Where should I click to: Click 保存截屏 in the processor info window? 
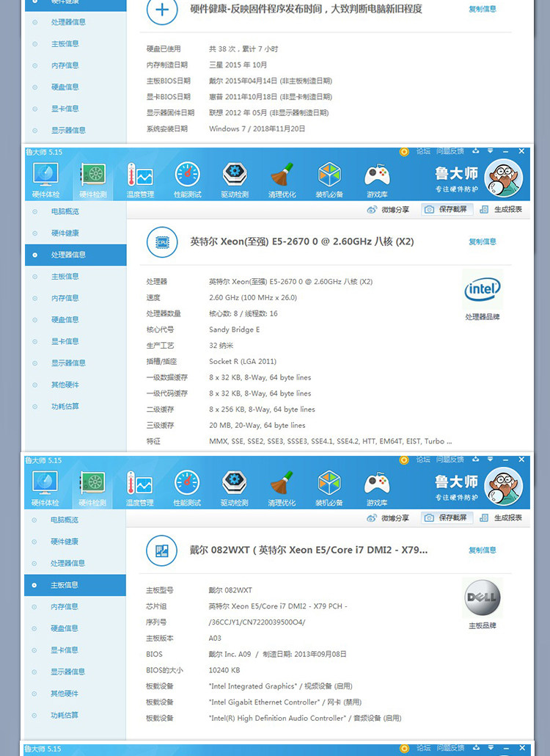click(447, 209)
